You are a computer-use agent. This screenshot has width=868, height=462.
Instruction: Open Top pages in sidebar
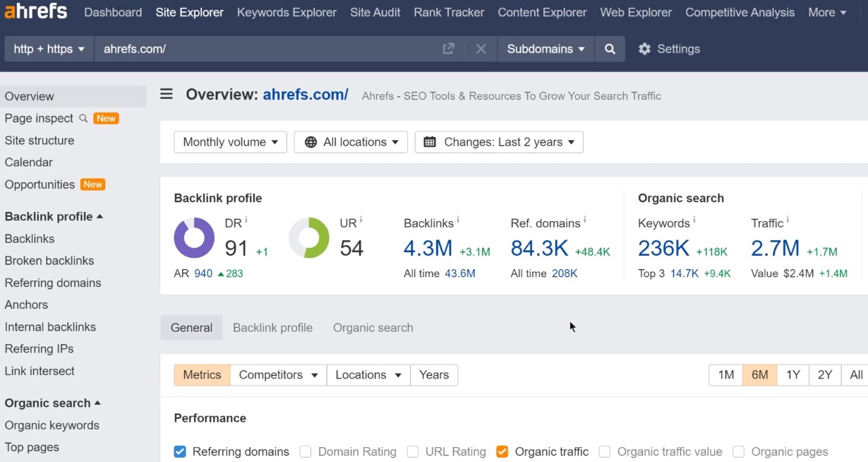click(x=32, y=447)
